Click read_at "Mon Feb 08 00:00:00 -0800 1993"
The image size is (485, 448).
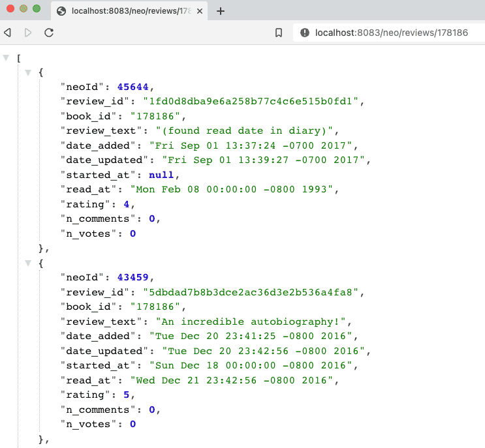tap(231, 189)
